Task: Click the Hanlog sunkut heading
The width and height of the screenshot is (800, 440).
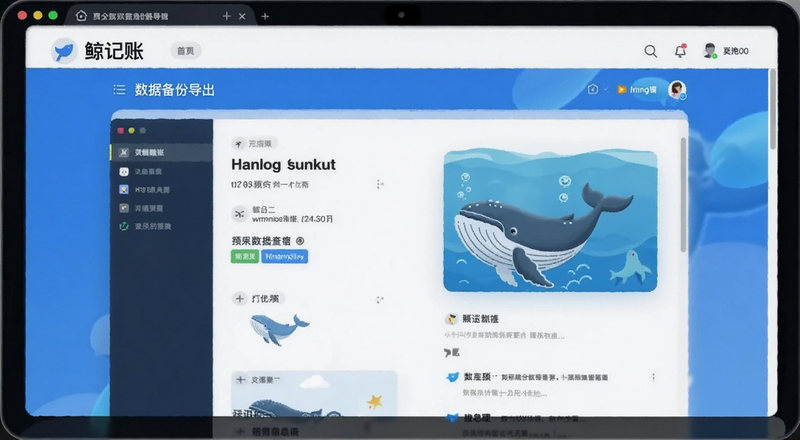Action: pyautogui.click(x=283, y=164)
